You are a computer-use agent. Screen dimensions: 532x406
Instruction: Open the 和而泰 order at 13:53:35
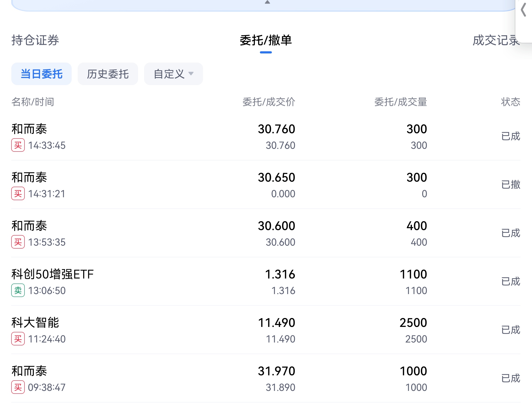point(266,233)
